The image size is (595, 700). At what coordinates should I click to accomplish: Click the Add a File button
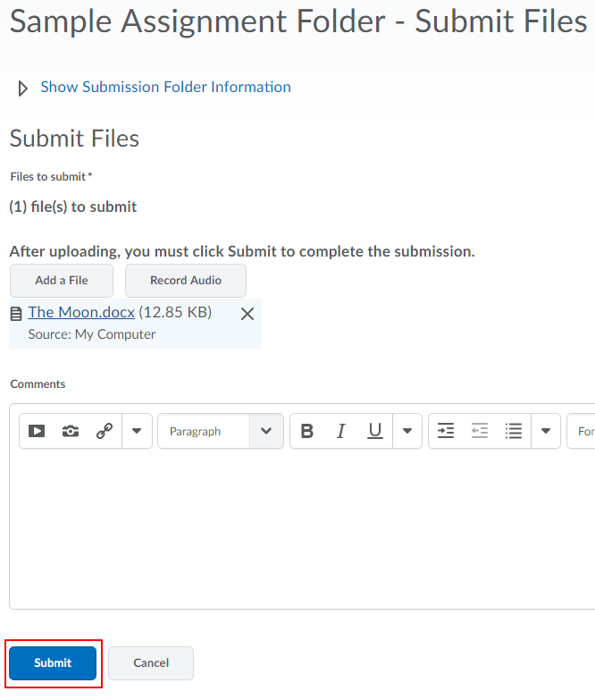(62, 281)
